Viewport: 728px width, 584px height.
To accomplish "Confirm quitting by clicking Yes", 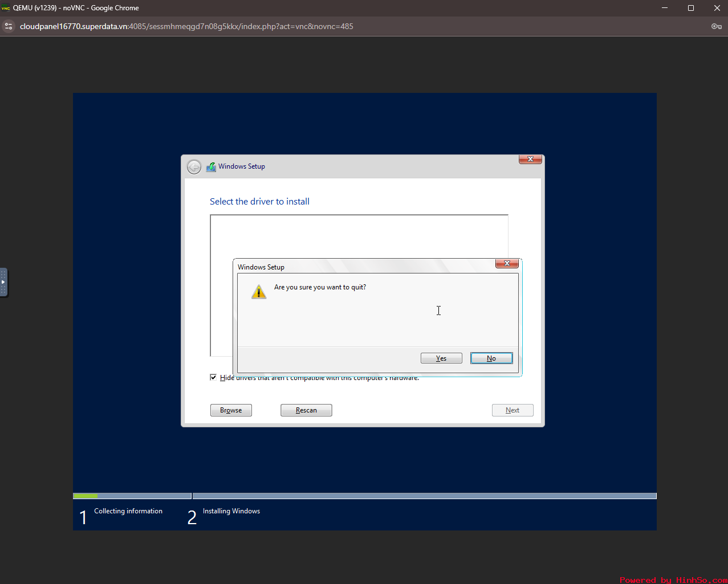I will 441,358.
